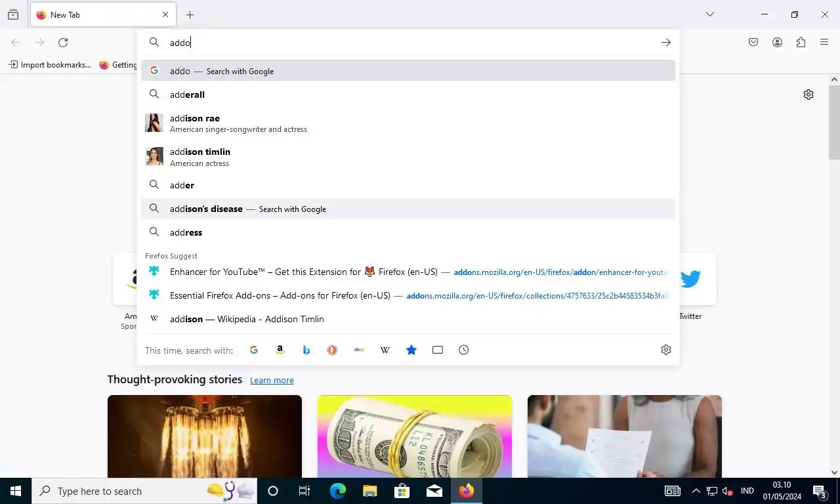
Task: Open the application hamburger menu
Action: click(824, 43)
